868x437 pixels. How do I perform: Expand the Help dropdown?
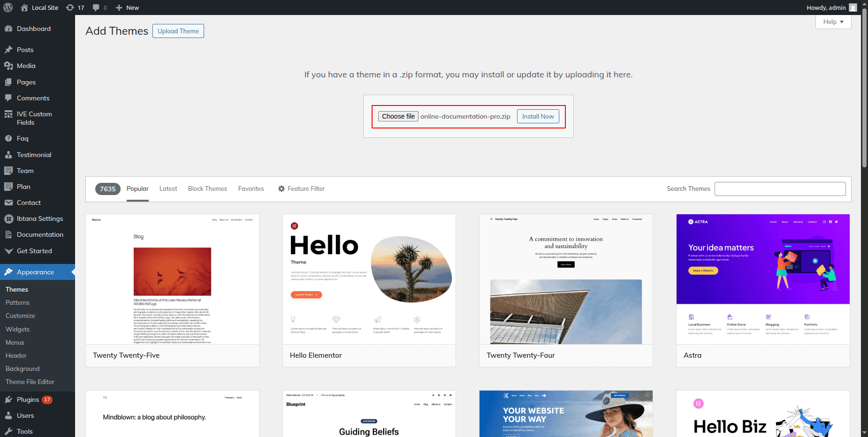(833, 22)
